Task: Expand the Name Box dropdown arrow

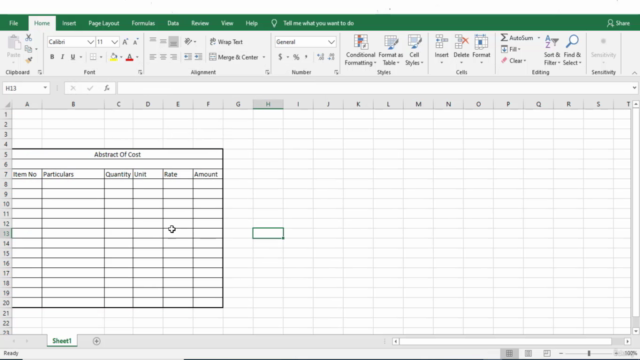Action: (x=45, y=88)
